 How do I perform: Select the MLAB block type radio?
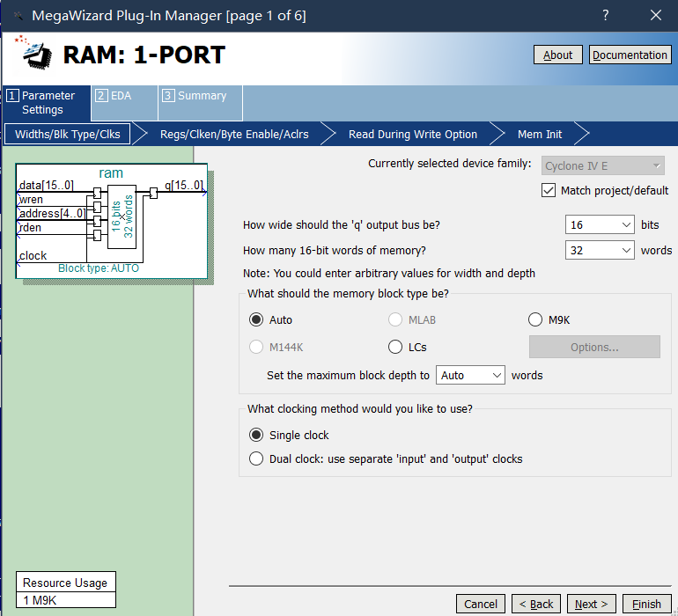(395, 320)
